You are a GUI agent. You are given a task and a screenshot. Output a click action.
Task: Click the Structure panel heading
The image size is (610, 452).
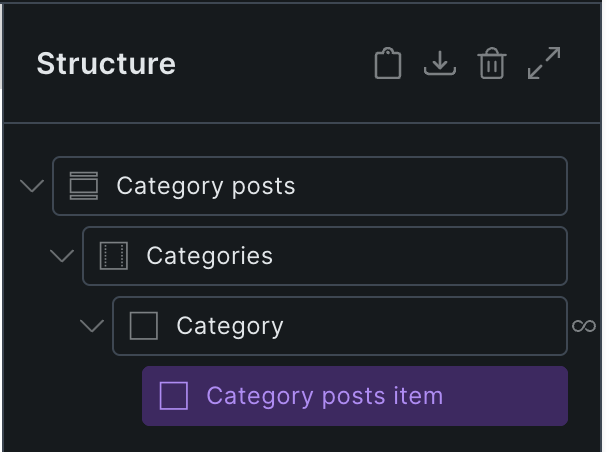[x=106, y=64]
